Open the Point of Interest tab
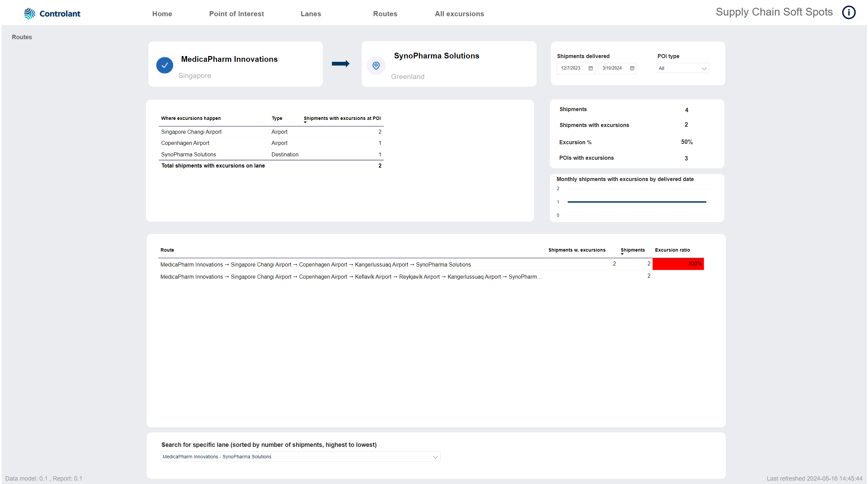This screenshot has height=484, width=868. 236,14
